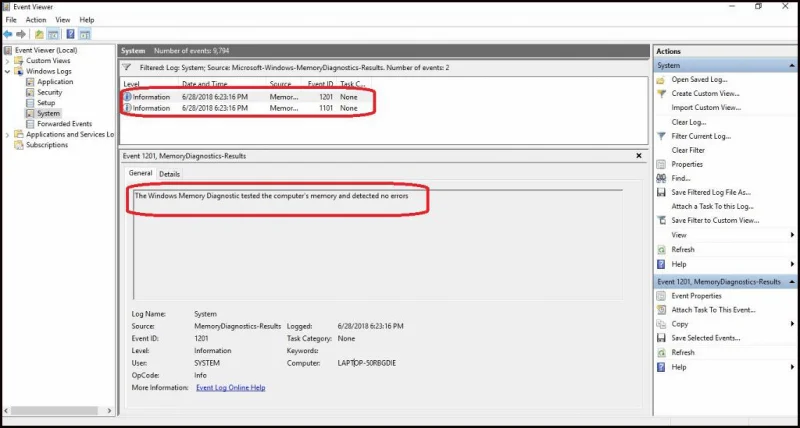Viewport: 800px width, 428px height.
Task: Click the Open Saved Log folder icon
Action: click(661, 80)
